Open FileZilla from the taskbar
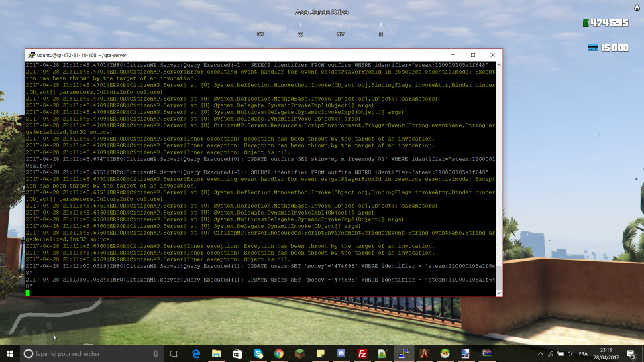Screen dimensions: 644x362 pos(362,353)
